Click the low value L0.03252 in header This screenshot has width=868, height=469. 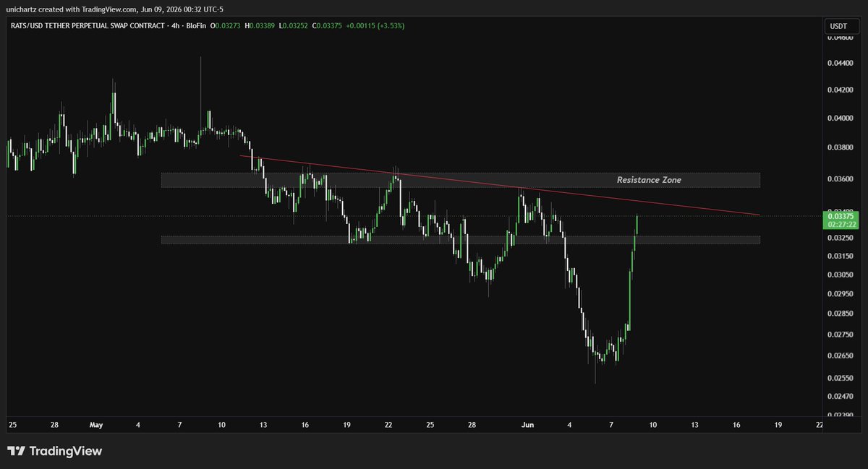pos(294,25)
